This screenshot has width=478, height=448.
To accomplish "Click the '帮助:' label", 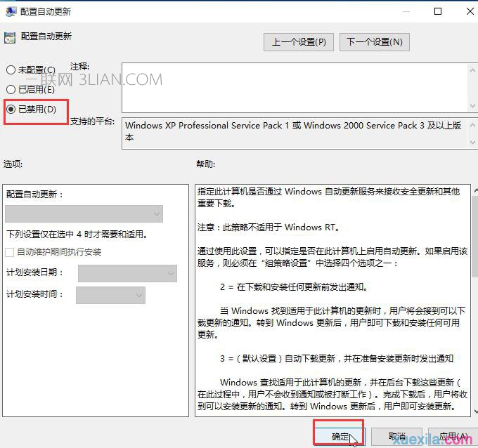I will point(205,164).
